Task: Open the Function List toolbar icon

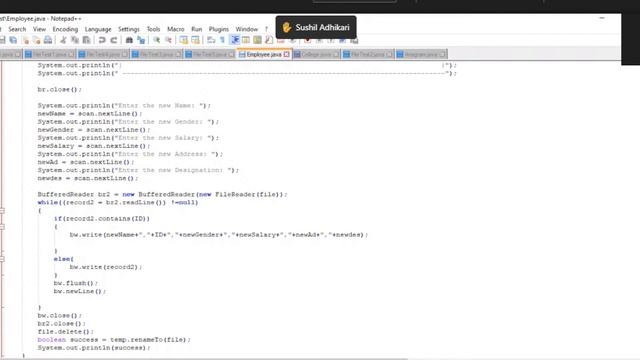Action: (269, 40)
